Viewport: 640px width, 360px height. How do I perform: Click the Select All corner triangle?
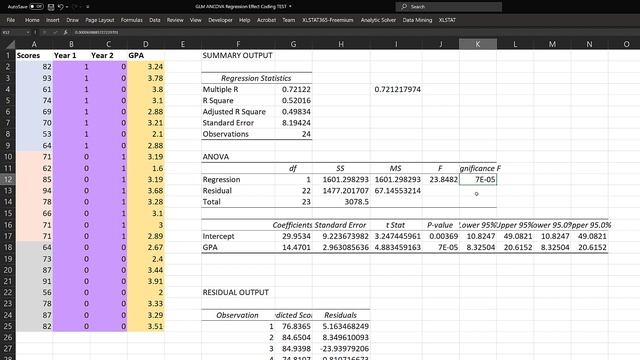(x=10, y=44)
